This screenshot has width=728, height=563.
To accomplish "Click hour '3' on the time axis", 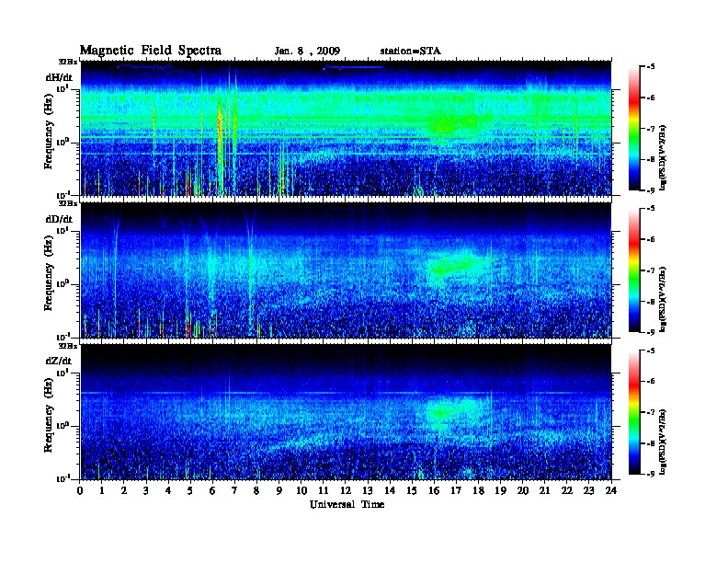I will point(147,490).
